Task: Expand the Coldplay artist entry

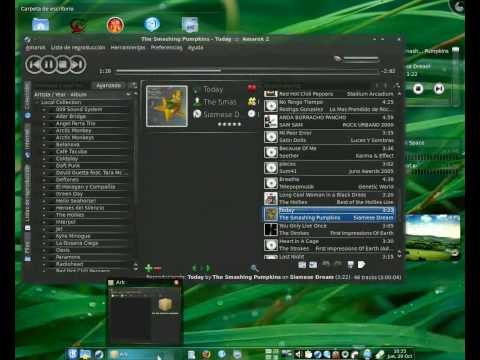Action: [44, 159]
